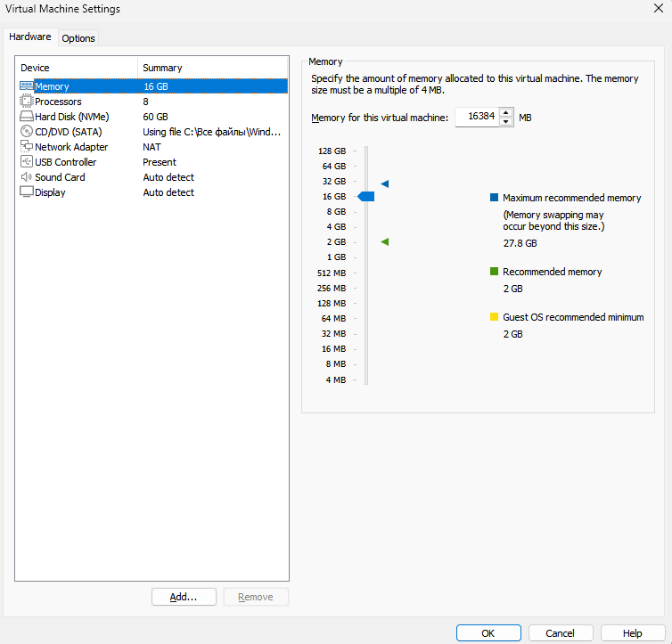Select the Sound Card row label
Image resolution: width=672 pixels, height=644 pixels.
click(x=60, y=177)
